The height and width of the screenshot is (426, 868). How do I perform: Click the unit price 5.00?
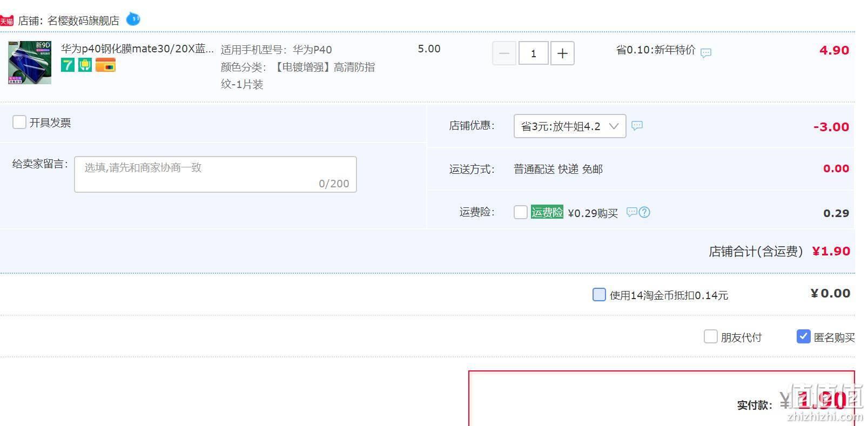(429, 49)
